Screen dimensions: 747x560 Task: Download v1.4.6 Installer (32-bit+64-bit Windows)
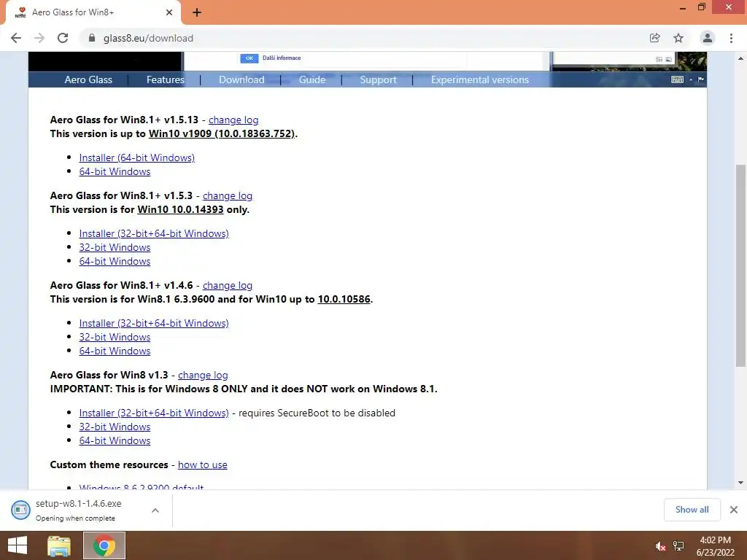point(154,323)
